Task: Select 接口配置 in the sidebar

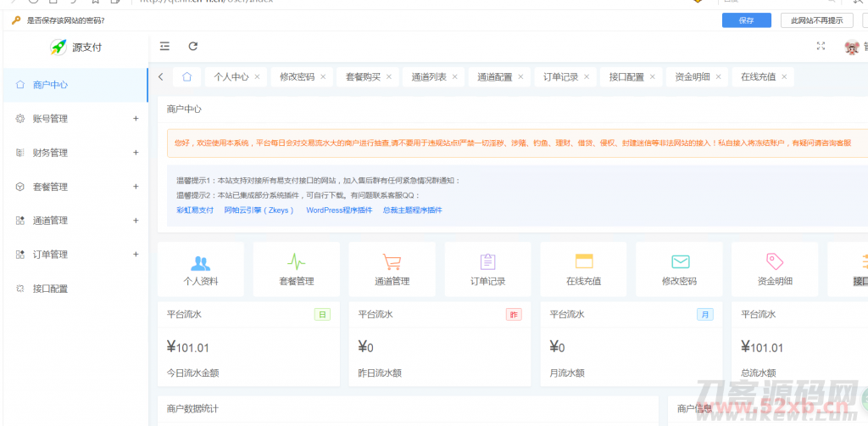Action: 50,289
